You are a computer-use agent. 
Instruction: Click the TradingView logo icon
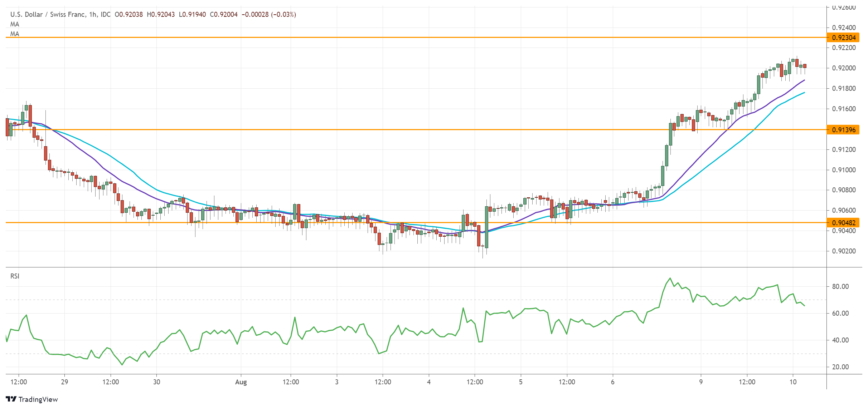pyautogui.click(x=11, y=399)
